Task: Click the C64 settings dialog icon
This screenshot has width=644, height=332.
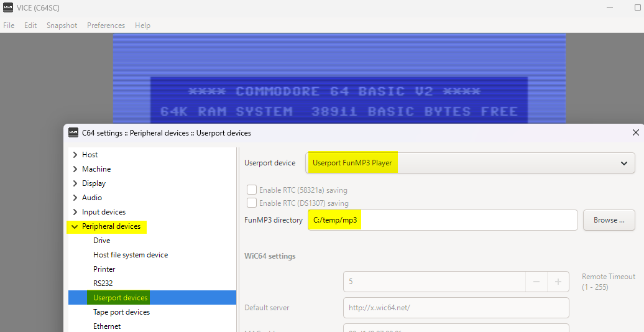Action: [73, 132]
